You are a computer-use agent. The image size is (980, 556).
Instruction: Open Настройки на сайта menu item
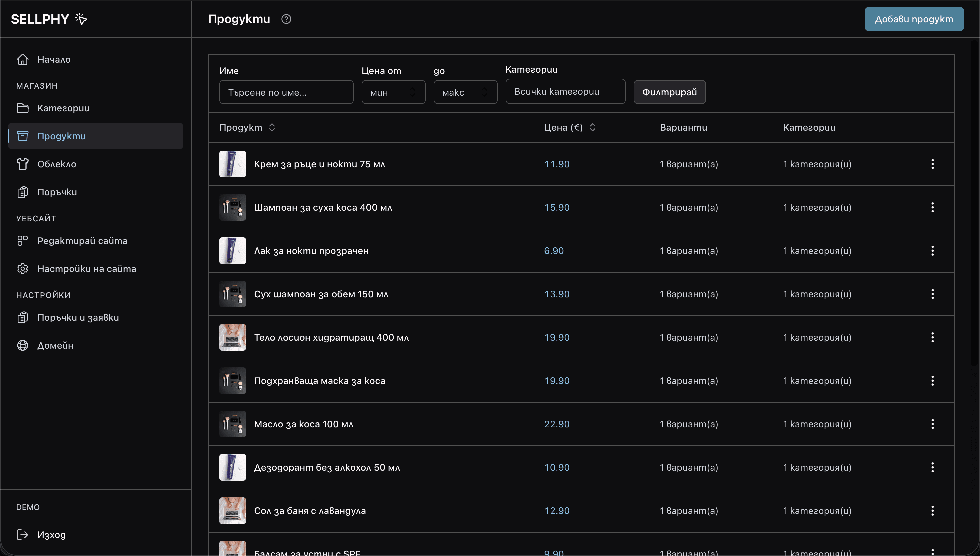point(87,269)
